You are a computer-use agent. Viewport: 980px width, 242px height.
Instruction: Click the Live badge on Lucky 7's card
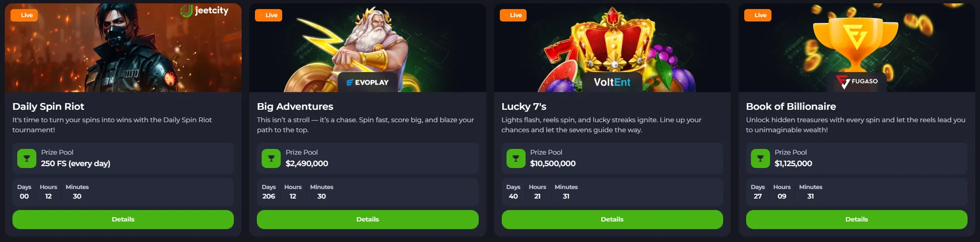tap(513, 15)
